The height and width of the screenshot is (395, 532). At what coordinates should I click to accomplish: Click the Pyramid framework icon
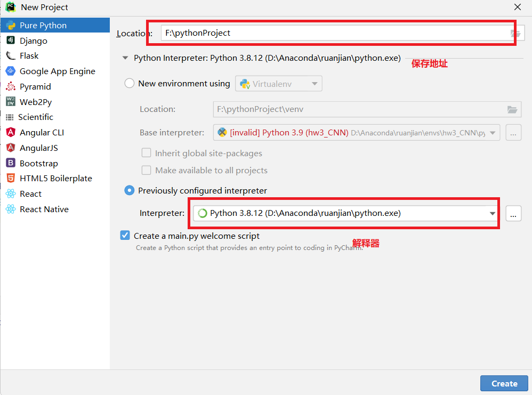click(11, 86)
